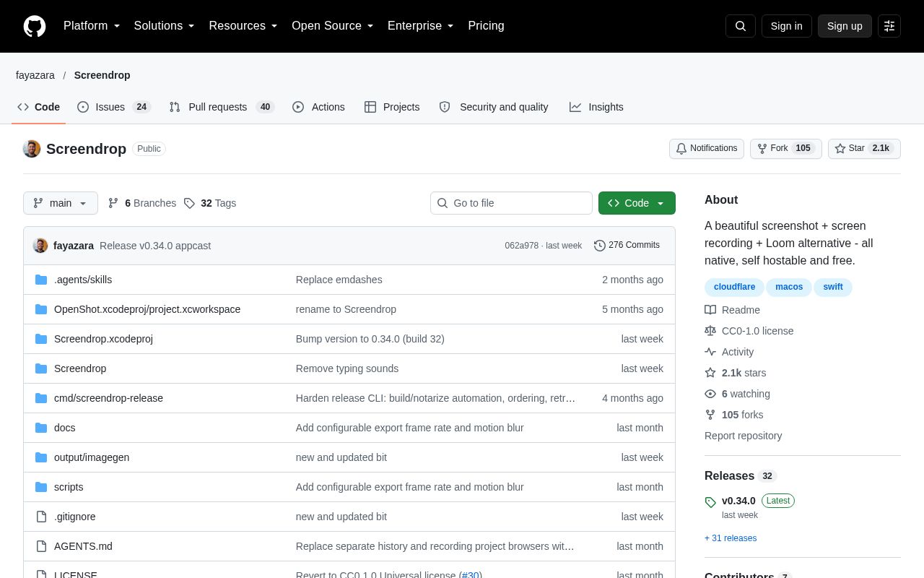The height and width of the screenshot is (578, 924).
Task: Click the committer avatar in latest commit row
Action: click(x=40, y=246)
